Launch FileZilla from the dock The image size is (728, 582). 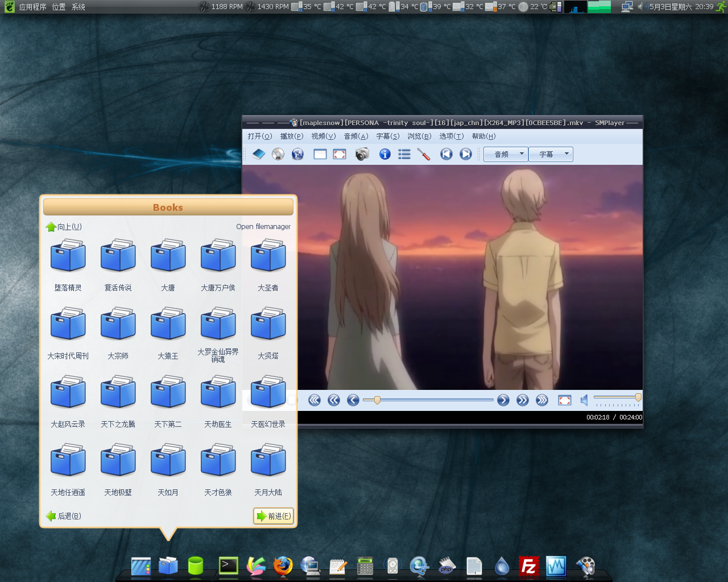coord(529,566)
